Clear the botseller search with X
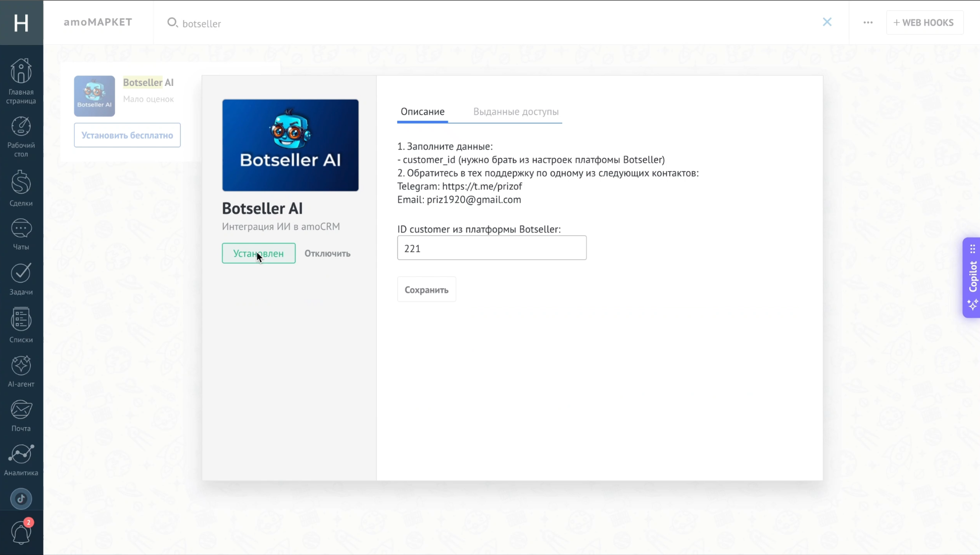980x555 pixels. (x=827, y=22)
